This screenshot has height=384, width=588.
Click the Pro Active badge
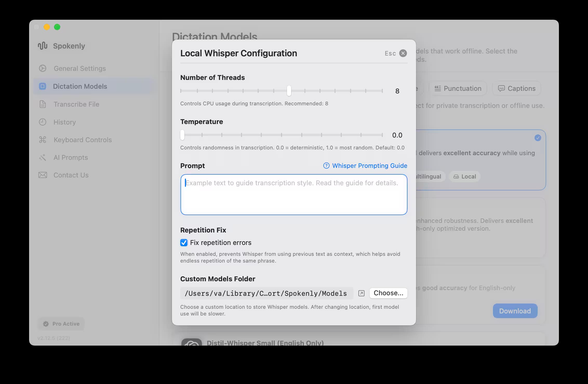point(61,324)
